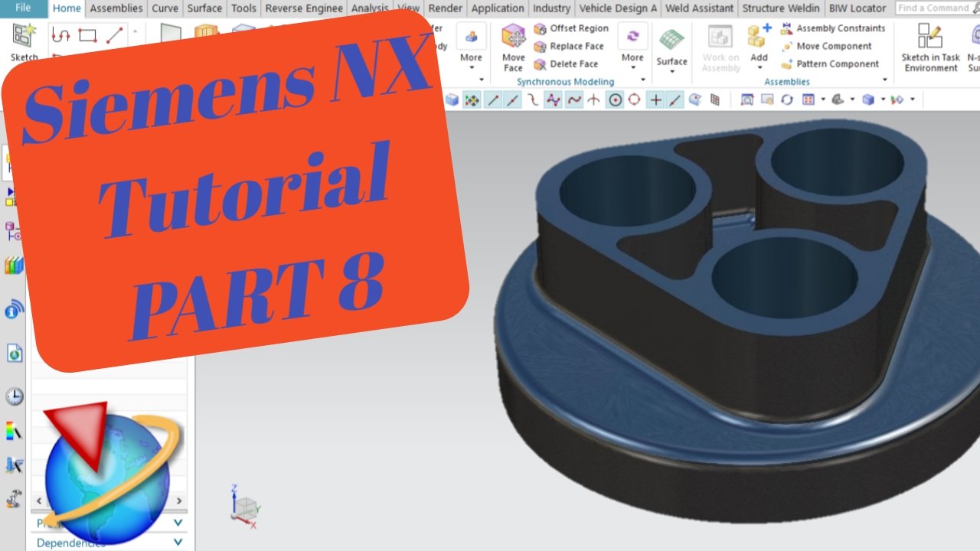Image resolution: width=980 pixels, height=551 pixels.
Task: Open the Work on Assembly command
Action: tap(720, 48)
